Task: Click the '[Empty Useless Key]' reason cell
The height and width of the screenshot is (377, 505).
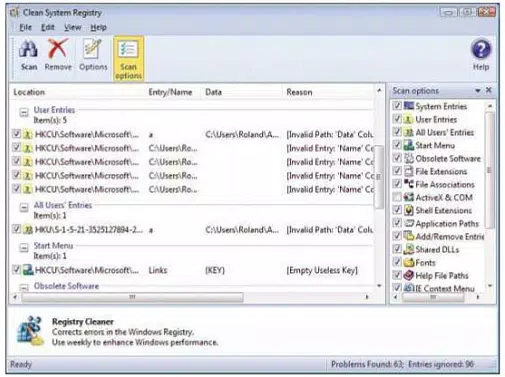Action: [x=322, y=270]
